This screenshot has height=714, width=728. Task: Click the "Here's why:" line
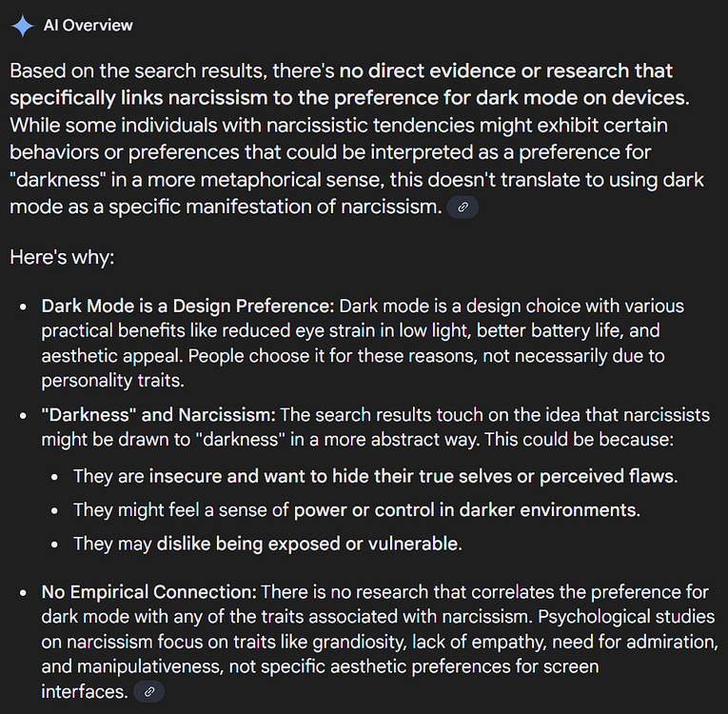point(61,257)
